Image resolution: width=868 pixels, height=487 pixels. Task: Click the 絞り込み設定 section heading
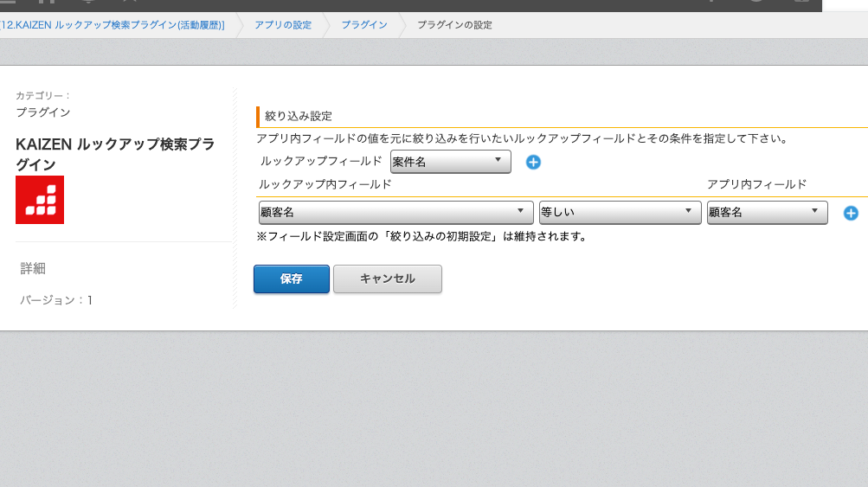299,116
